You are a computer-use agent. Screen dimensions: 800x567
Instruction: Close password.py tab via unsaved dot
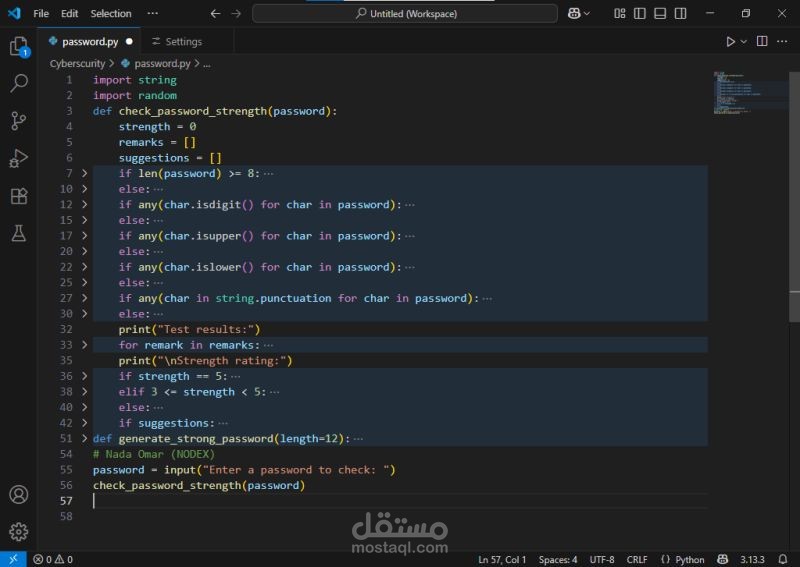coord(129,41)
